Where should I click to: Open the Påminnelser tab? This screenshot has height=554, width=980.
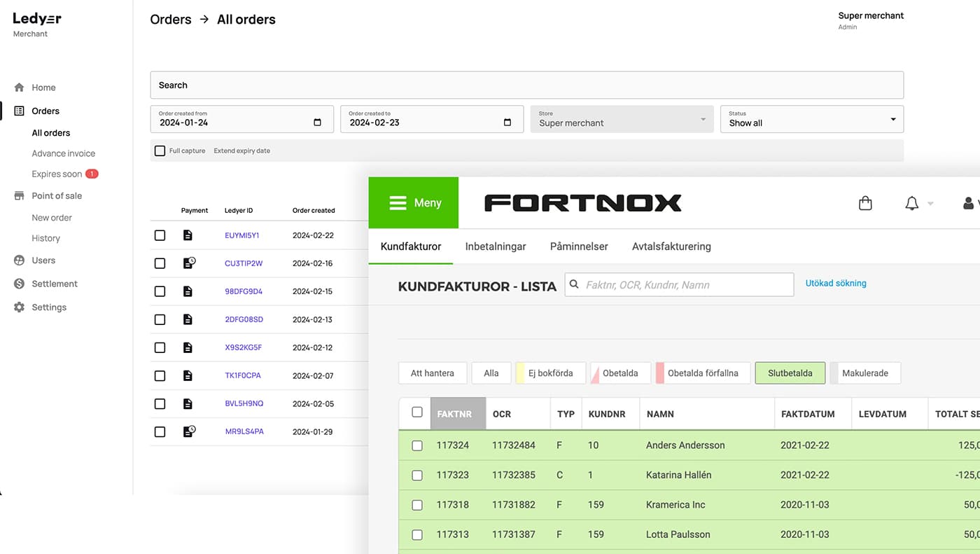pyautogui.click(x=579, y=247)
